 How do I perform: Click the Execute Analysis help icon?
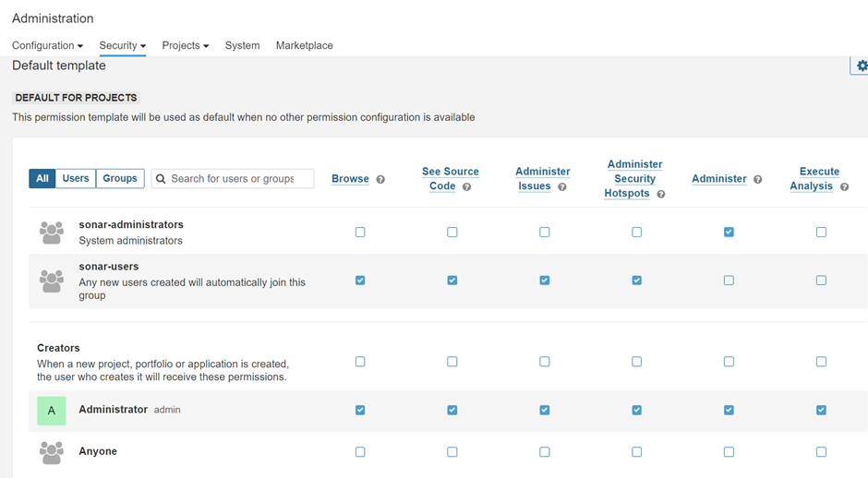[x=844, y=187]
